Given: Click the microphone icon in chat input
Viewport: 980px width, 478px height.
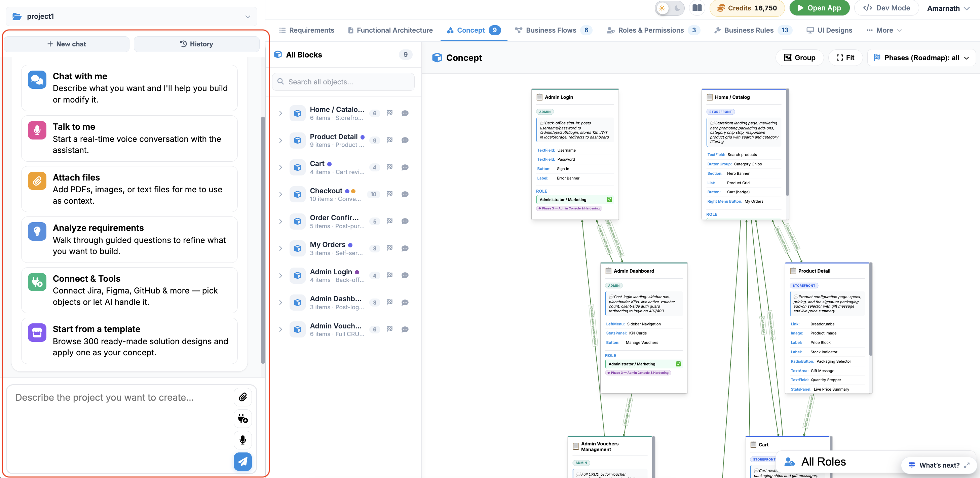Looking at the screenshot, I should pos(243,440).
